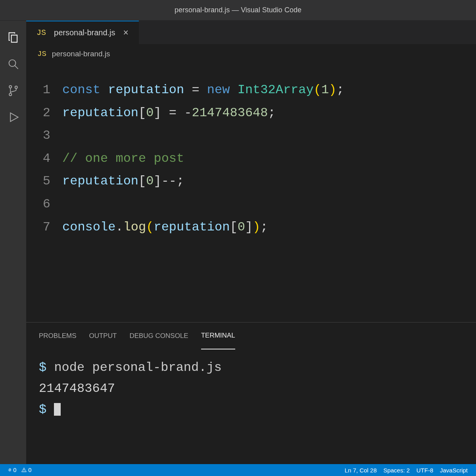This screenshot has height=476, width=476.
Task: Click the JS icon in the breadcrumb
Action: coord(42,54)
